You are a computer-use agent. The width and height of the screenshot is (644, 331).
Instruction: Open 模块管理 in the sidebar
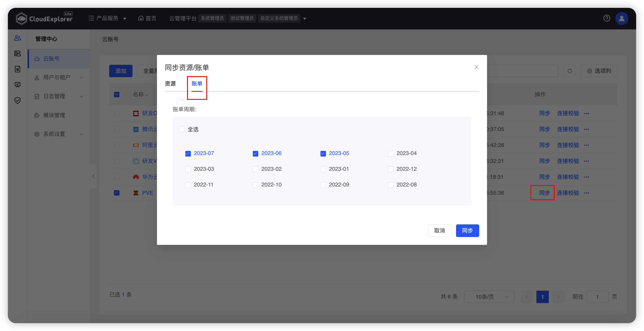(x=59, y=115)
